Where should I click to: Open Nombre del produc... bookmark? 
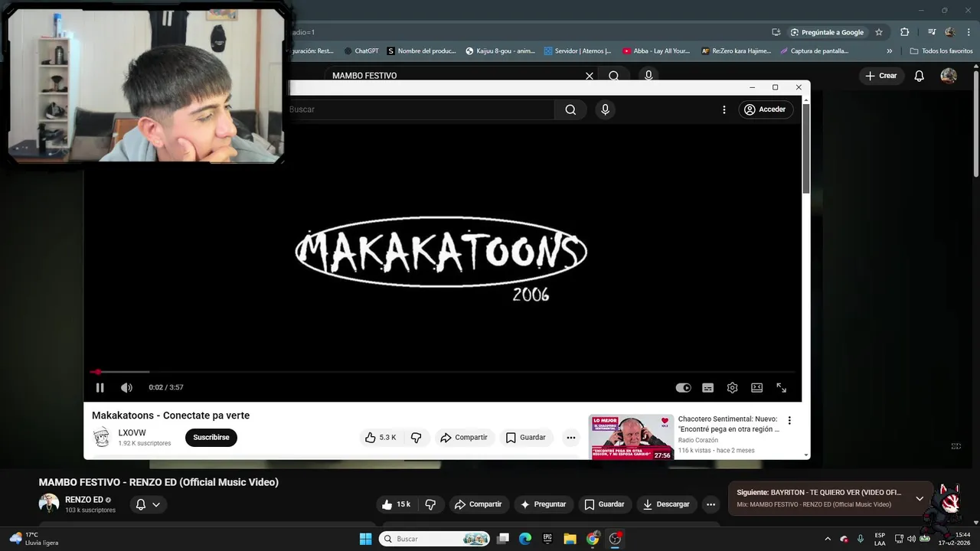(422, 51)
